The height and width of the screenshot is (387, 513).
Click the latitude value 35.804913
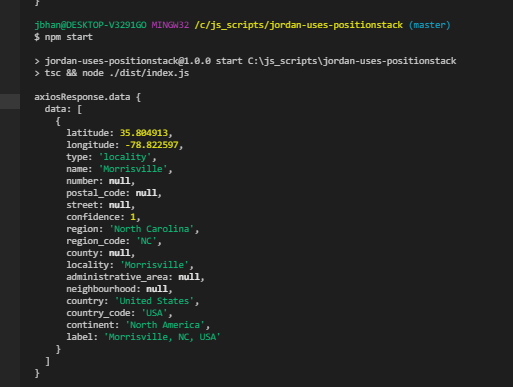(144, 133)
